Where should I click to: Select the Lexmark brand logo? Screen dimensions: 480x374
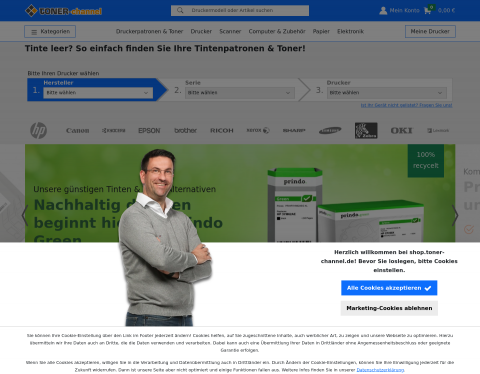click(x=438, y=130)
